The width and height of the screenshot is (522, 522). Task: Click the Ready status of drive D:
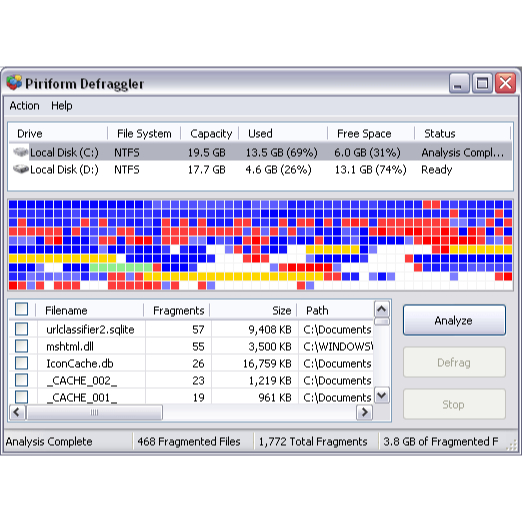[437, 169]
